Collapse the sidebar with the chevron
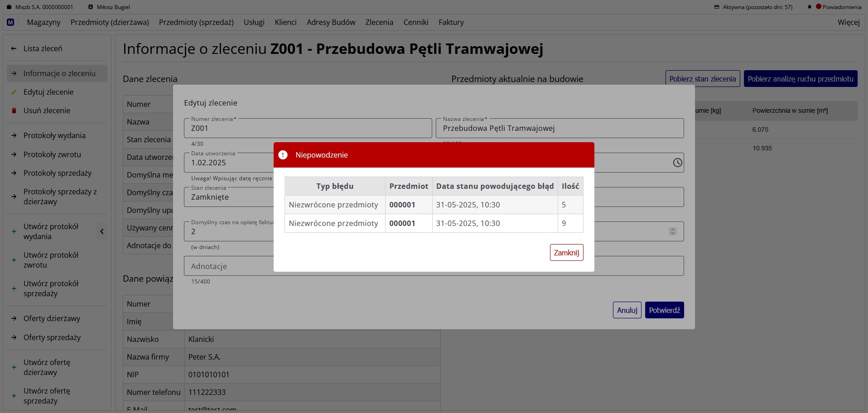Image resolution: width=868 pixels, height=413 pixels. (102, 231)
